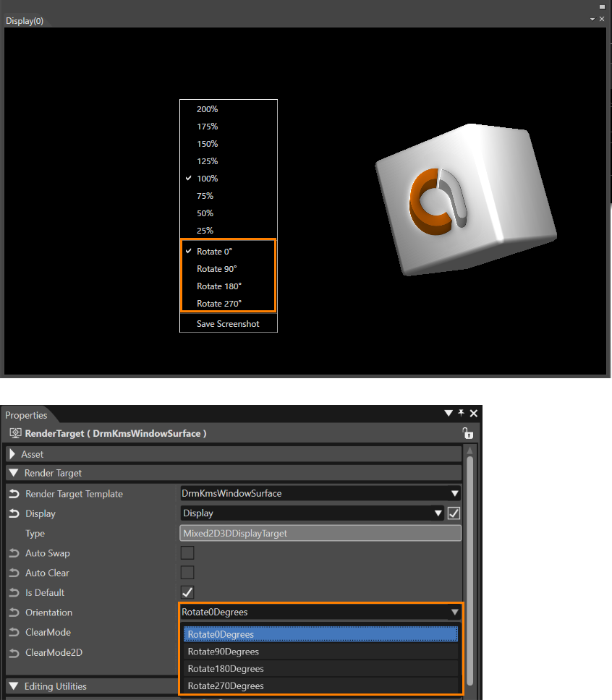Click the Orientation property label
Image resolution: width=612 pixels, height=700 pixels.
click(48, 612)
